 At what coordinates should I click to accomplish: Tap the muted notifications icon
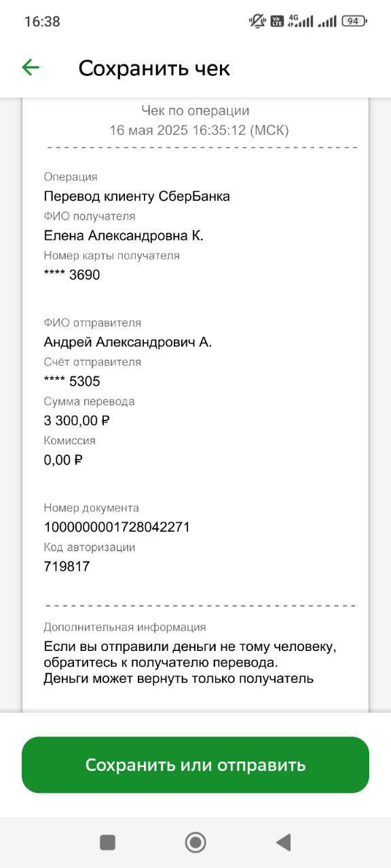click(257, 21)
